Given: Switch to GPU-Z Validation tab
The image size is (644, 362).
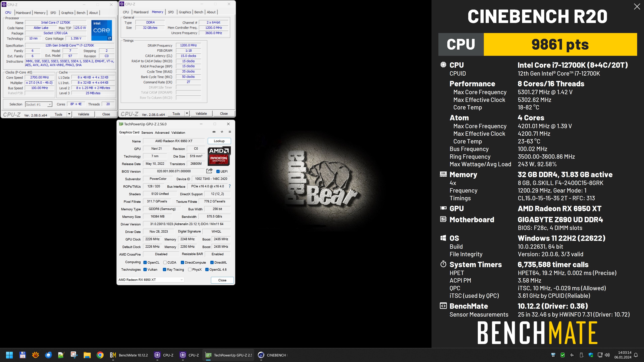Looking at the screenshot, I should point(178,132).
